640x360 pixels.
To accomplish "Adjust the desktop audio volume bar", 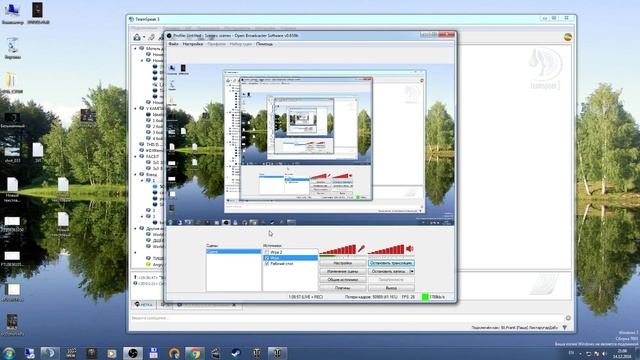I will click(386, 249).
